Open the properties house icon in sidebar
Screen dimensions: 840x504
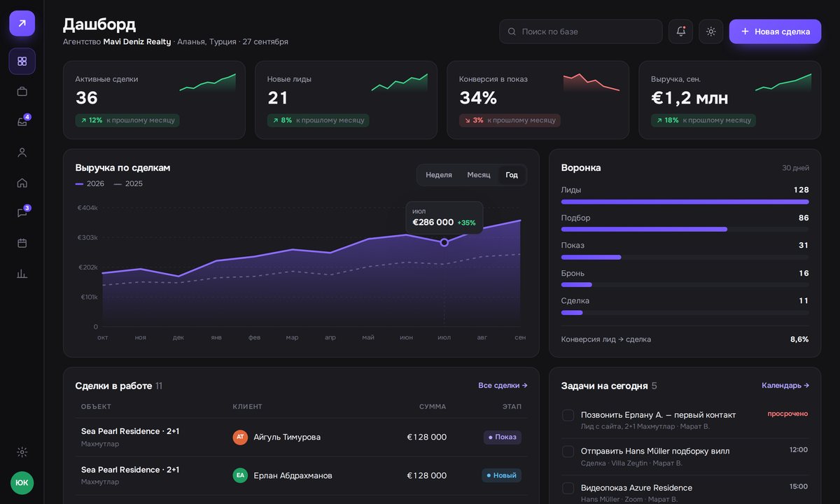tap(22, 183)
